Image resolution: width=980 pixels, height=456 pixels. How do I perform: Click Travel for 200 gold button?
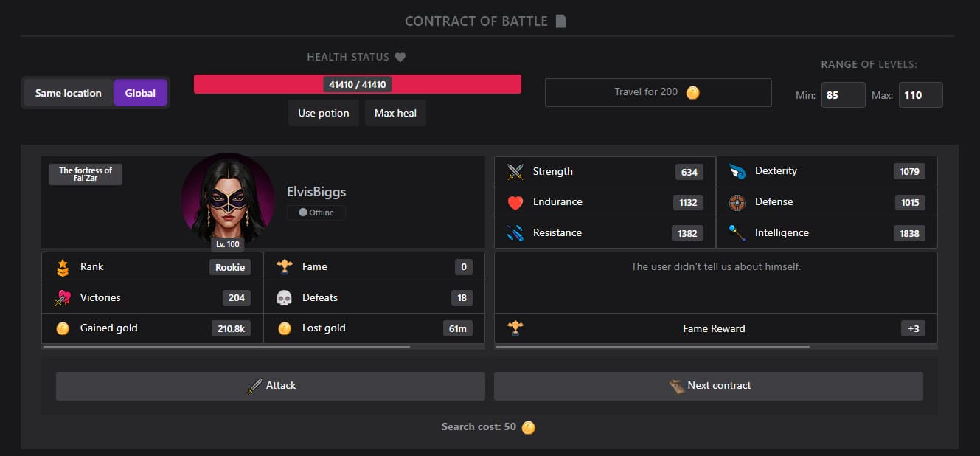(658, 92)
